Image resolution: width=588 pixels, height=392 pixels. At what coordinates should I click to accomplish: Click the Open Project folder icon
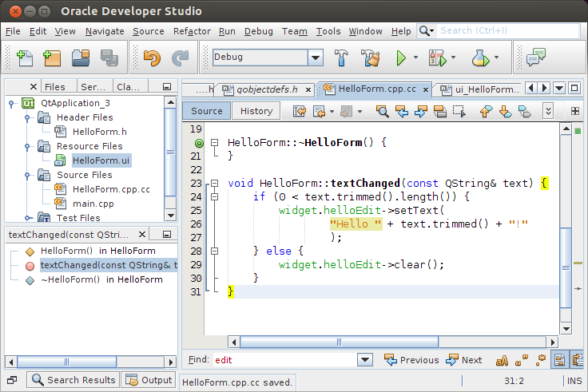[81, 57]
